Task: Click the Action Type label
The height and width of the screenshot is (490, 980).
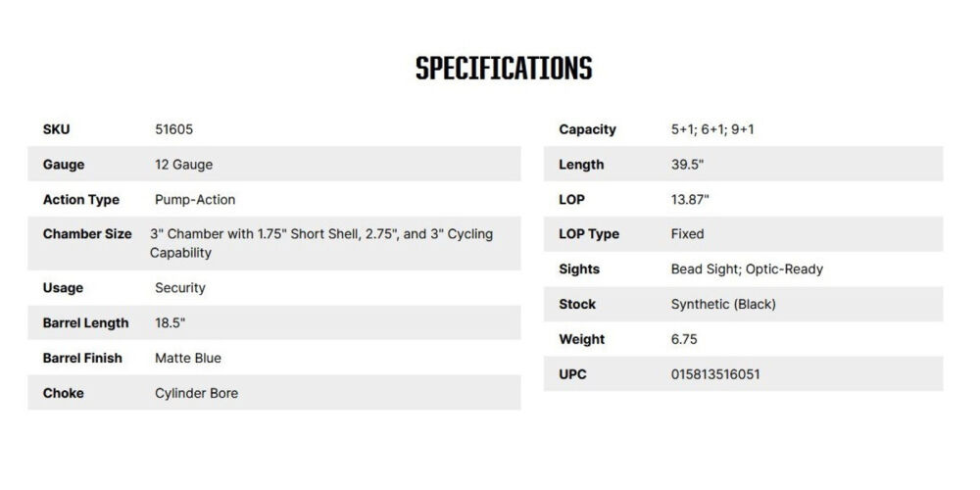Action: (x=81, y=200)
